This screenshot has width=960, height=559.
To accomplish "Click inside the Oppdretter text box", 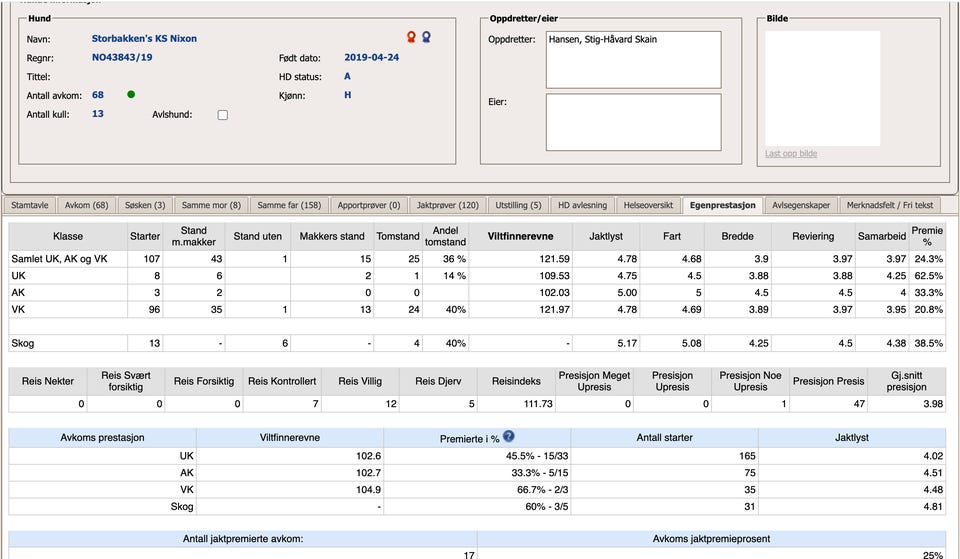I will [633, 60].
